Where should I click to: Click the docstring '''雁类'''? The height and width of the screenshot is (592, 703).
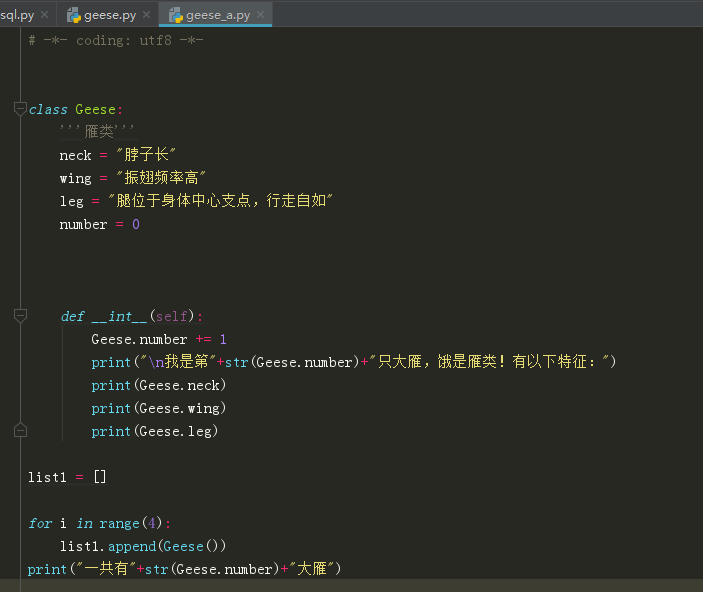97,131
